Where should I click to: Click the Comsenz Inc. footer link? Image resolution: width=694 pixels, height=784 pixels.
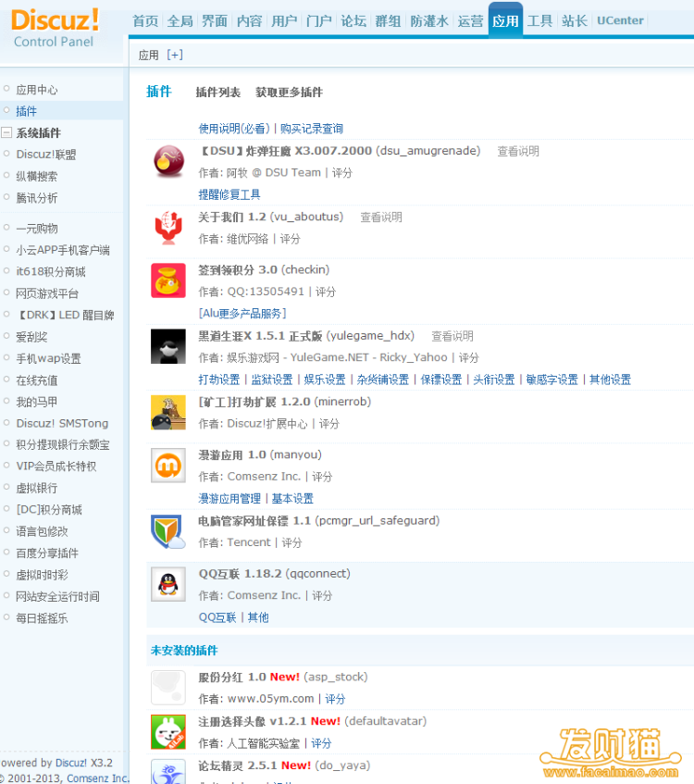point(97,778)
